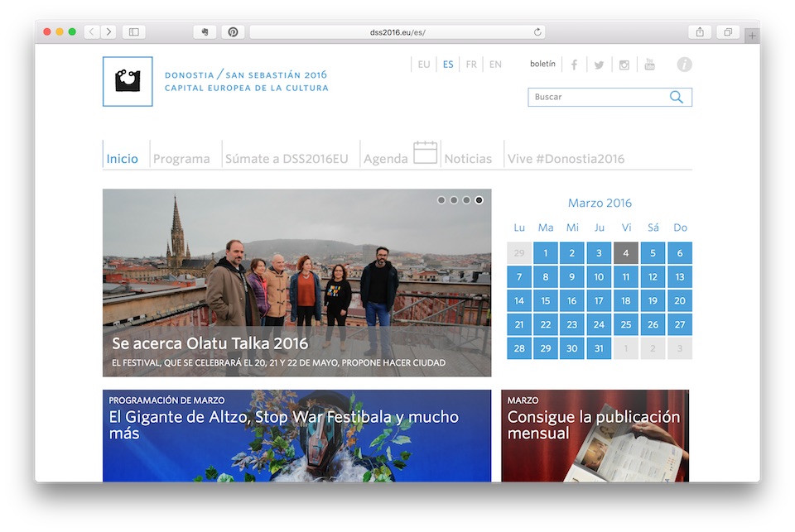795x532 pixels.
Task: Click the info circle icon
Action: pos(684,65)
